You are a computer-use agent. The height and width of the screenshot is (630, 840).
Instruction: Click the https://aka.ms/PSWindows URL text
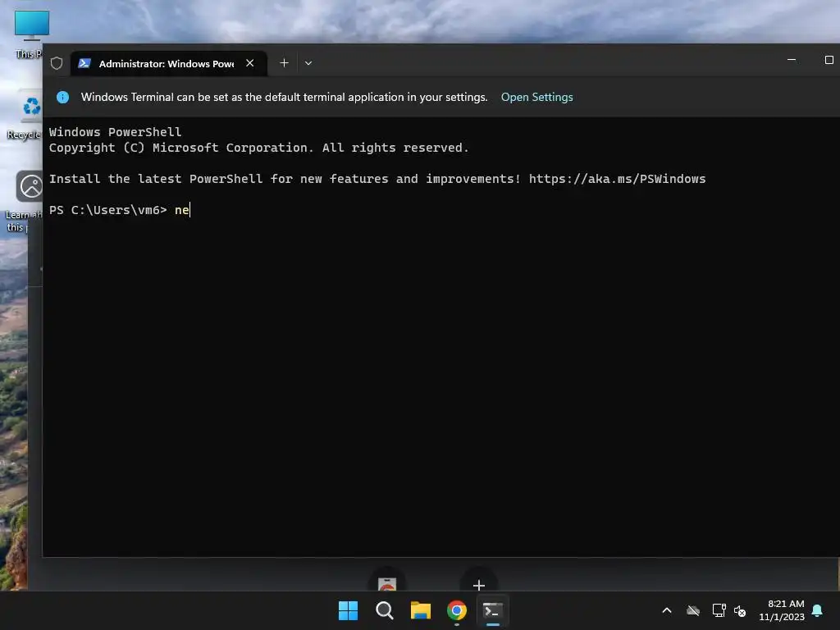point(617,179)
